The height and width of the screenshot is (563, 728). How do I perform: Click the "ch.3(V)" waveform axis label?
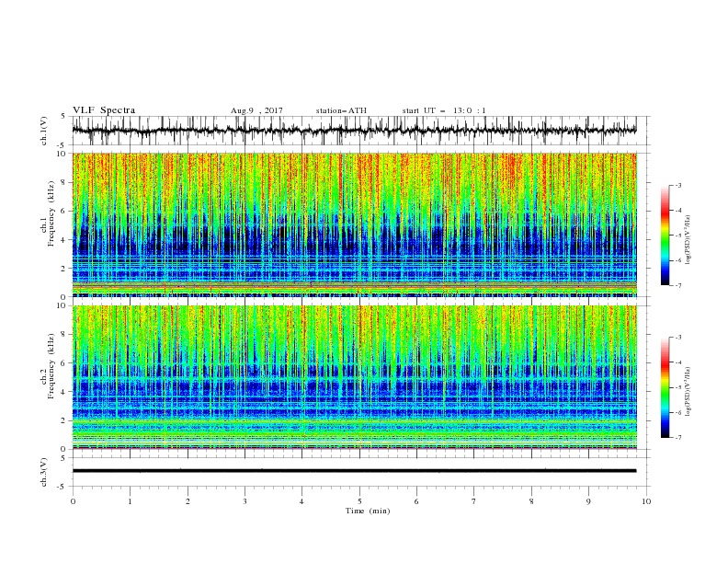point(44,472)
